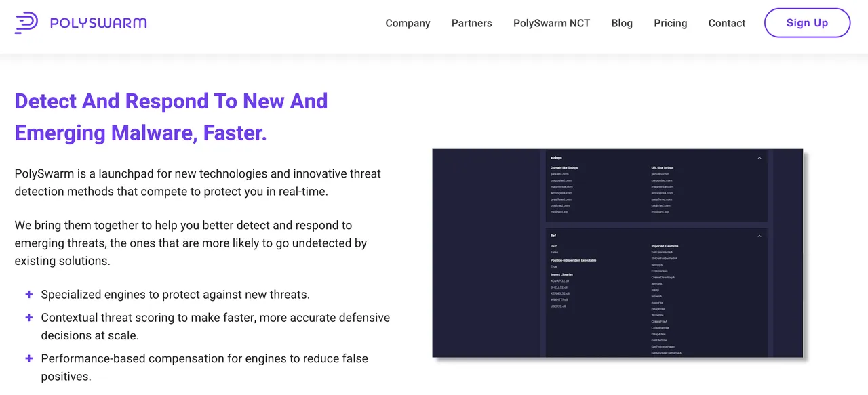
Task: Select the 'Detect And Respond To New And' heading line
Action: pos(171,101)
